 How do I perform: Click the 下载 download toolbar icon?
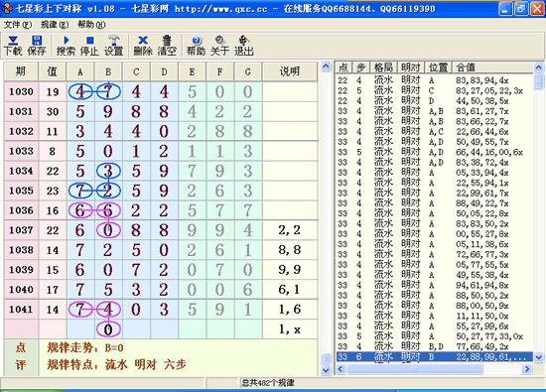(x=13, y=46)
